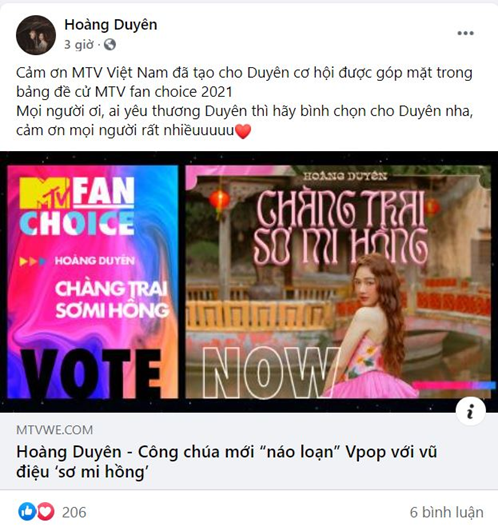Click the red heart emoji in post text
498x531 pixels.
(243, 131)
